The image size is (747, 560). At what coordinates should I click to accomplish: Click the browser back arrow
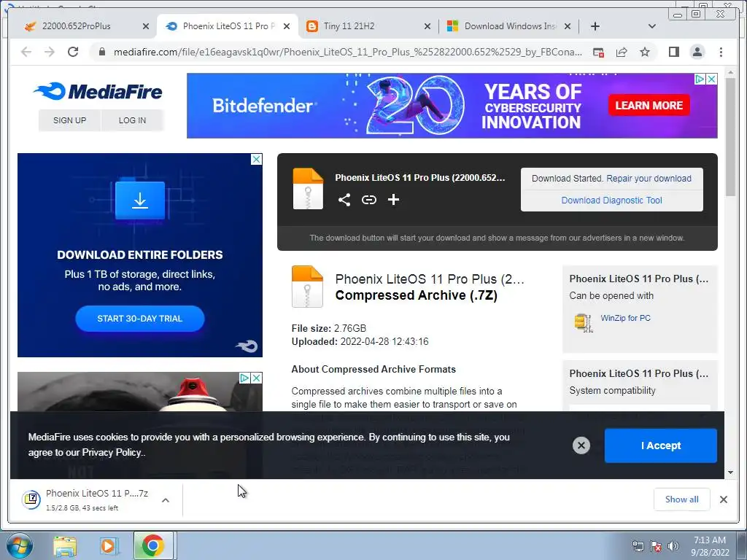(26, 52)
